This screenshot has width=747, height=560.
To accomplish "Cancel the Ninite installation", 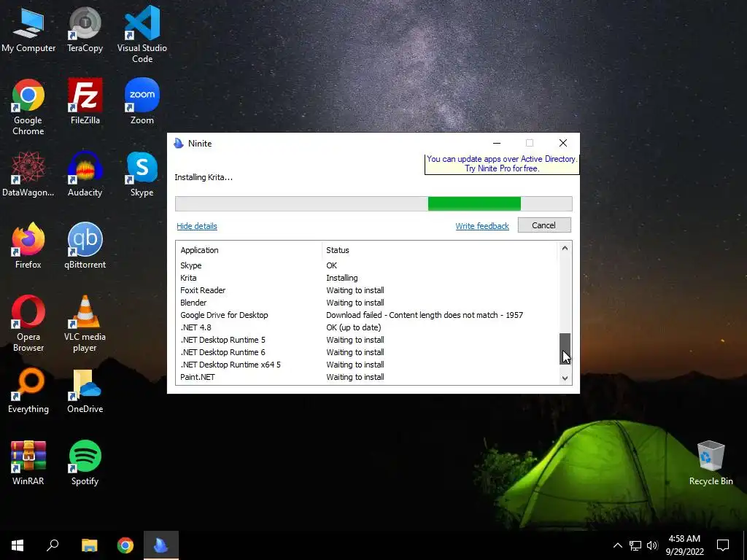I will [x=544, y=225].
